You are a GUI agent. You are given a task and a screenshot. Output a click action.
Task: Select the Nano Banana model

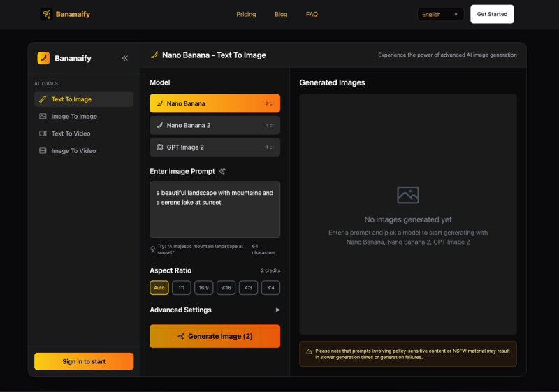(215, 103)
